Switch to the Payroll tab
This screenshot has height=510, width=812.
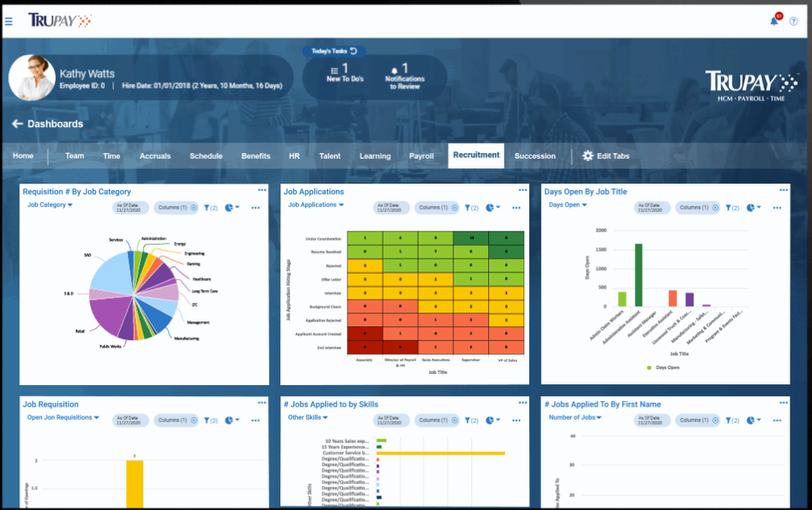(421, 155)
